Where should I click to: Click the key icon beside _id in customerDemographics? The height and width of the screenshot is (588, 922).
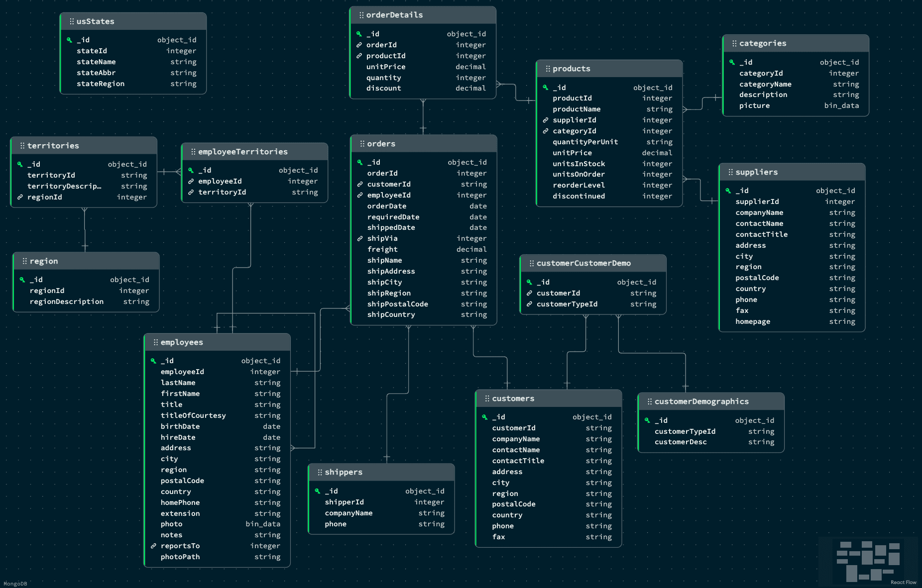tap(647, 420)
